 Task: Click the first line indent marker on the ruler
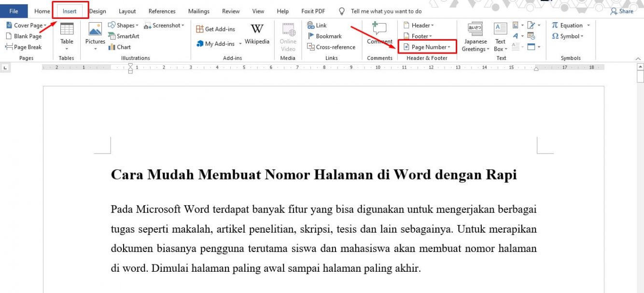pyautogui.click(x=130, y=65)
